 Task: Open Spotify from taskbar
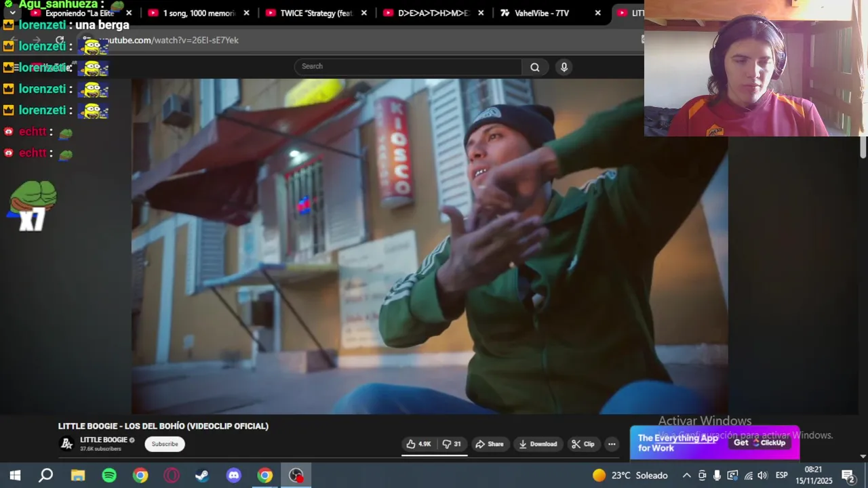pyautogui.click(x=109, y=475)
